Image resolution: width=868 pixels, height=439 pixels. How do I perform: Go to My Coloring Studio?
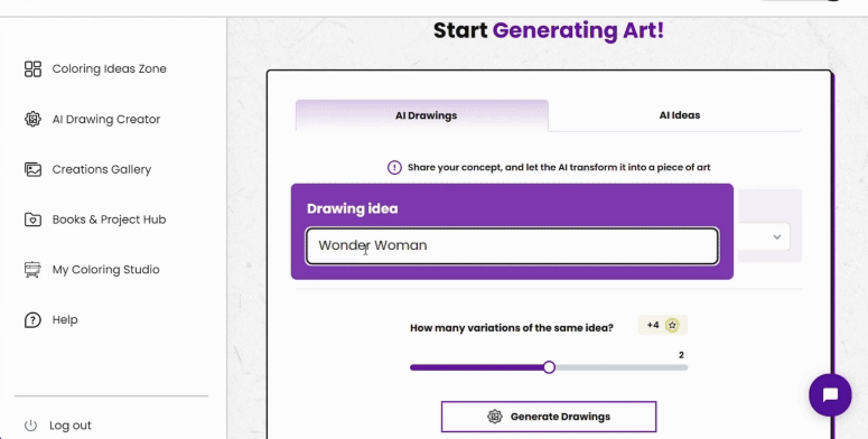tap(105, 269)
